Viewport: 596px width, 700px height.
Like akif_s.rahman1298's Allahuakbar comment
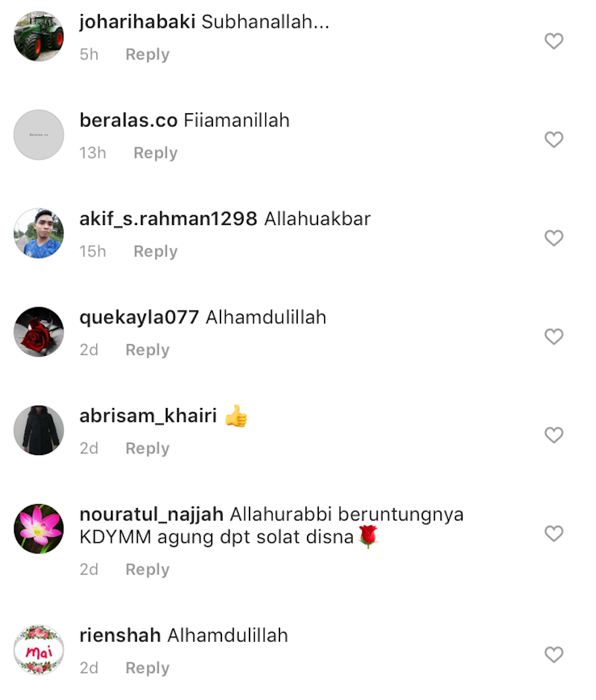pyautogui.click(x=554, y=238)
